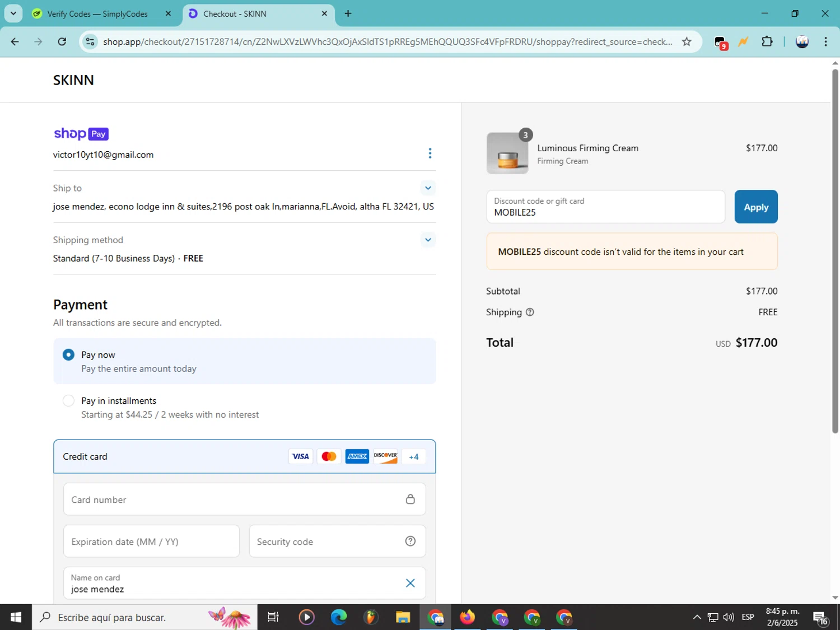Open the extension with red 9 badge
The image size is (840, 630).
tap(721, 42)
